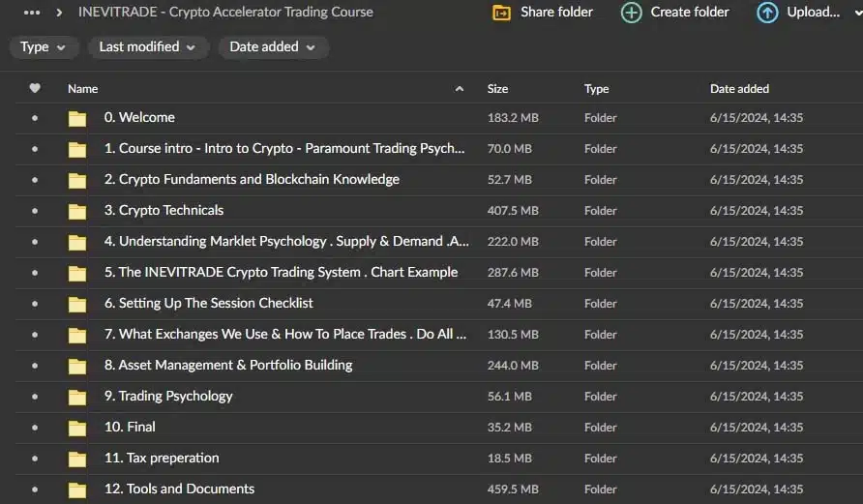Screen dimensions: 863x504
Task: Select '2. Crypto Fundaments and Blockchain Knowledge'
Action: 252,179
